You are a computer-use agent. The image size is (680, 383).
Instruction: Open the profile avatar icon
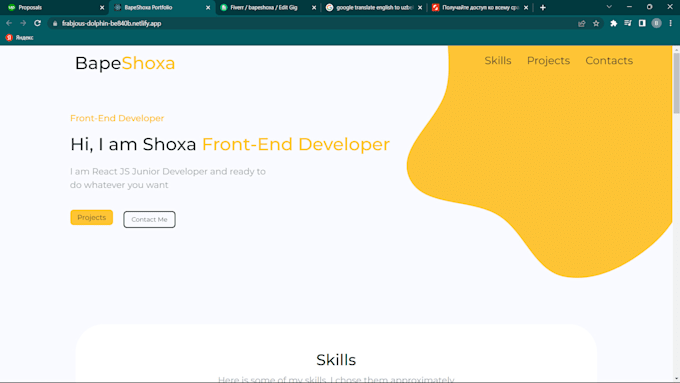[656, 23]
